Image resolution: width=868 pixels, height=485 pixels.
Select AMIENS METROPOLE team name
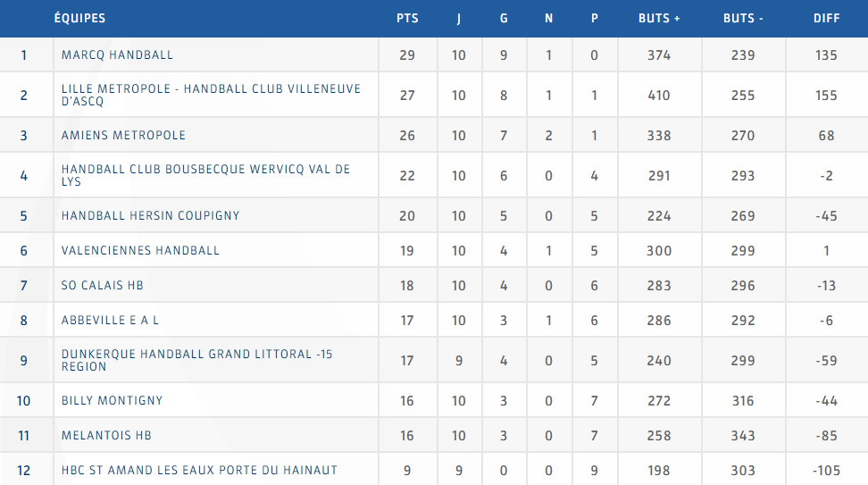click(123, 135)
